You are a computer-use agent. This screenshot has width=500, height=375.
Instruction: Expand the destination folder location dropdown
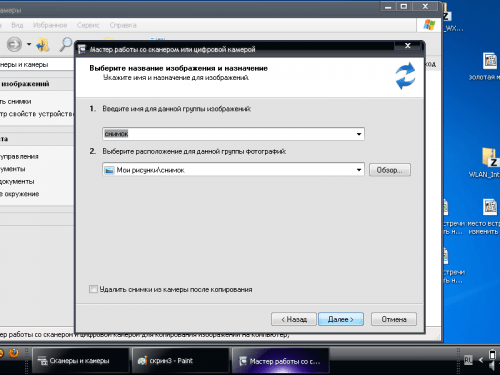pos(359,170)
